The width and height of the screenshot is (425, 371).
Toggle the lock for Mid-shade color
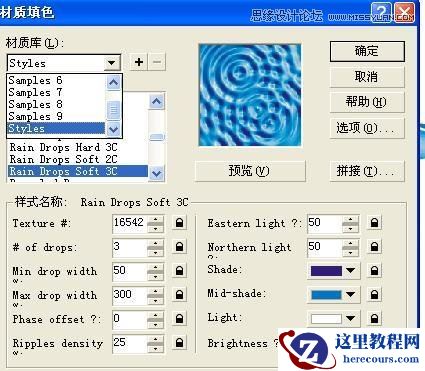click(x=374, y=295)
